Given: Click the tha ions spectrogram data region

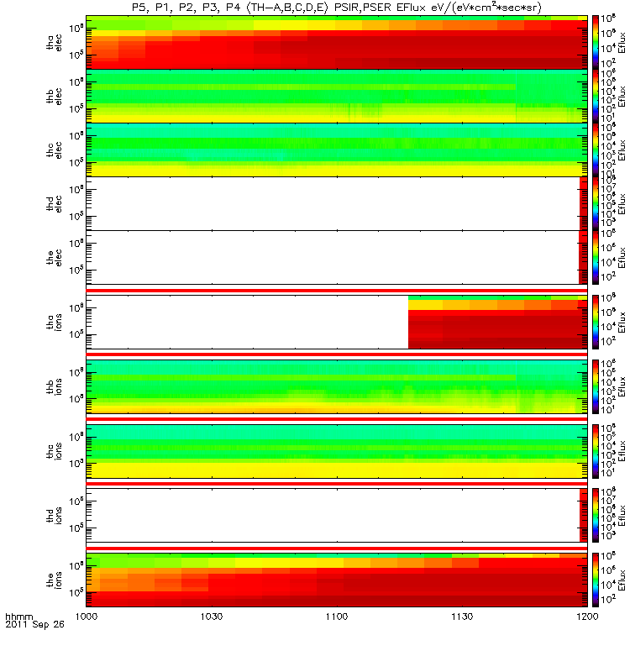Looking at the screenshot, I should point(497,323).
